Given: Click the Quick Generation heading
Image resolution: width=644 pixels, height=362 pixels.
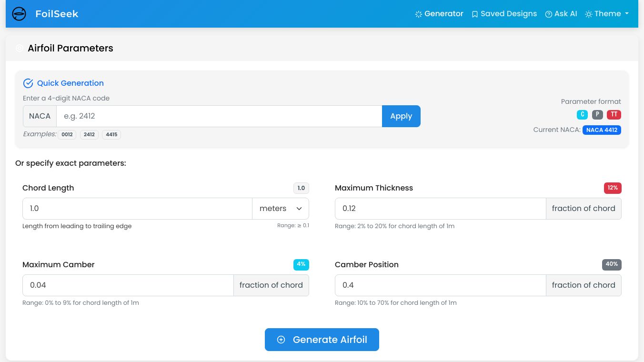Looking at the screenshot, I should pos(70,83).
